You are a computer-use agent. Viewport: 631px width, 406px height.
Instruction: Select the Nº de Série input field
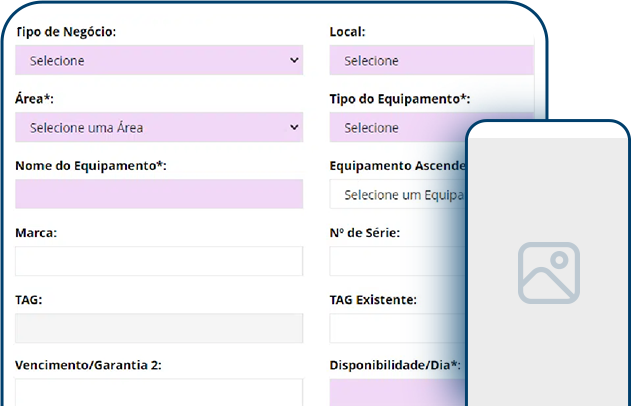390,261
